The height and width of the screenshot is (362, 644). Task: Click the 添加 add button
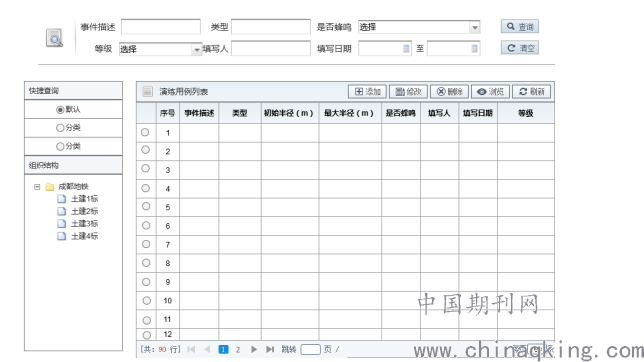(367, 91)
